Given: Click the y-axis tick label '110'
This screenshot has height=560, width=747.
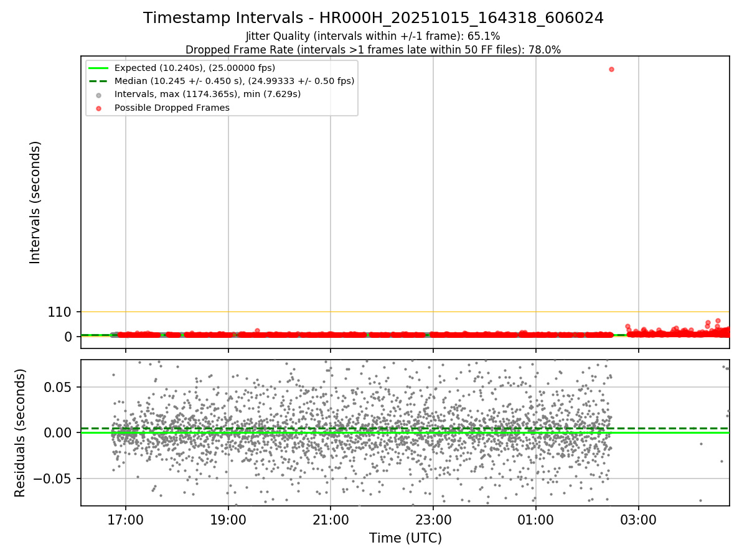Looking at the screenshot, I should (60, 312).
